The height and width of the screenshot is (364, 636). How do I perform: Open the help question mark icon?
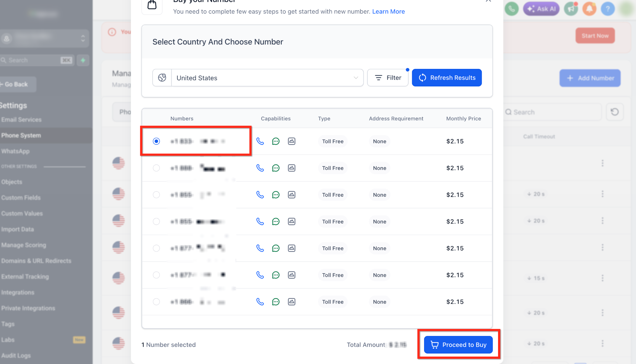tap(608, 9)
